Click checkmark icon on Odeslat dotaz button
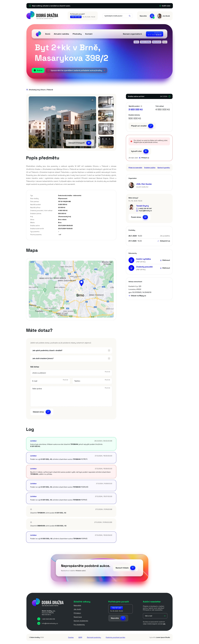 click(x=48, y=412)
